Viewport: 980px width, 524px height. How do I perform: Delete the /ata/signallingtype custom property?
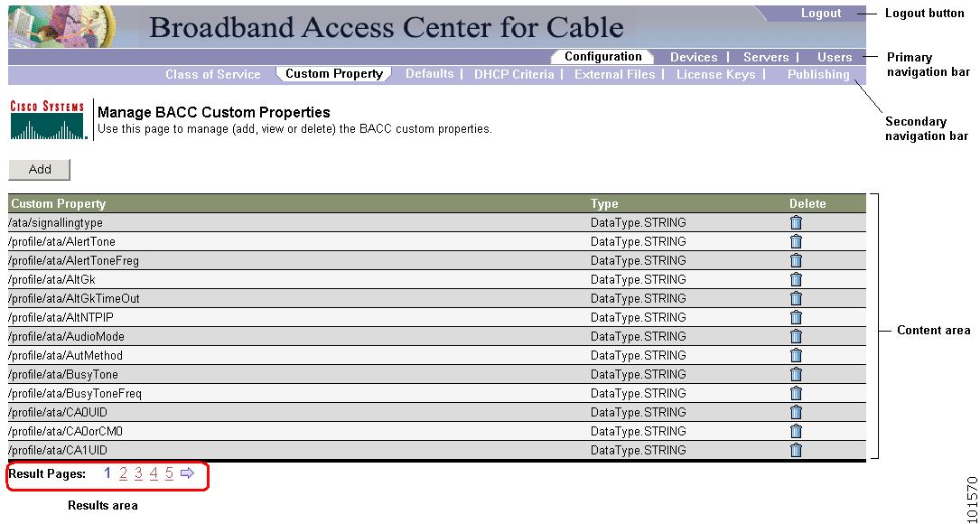point(796,222)
